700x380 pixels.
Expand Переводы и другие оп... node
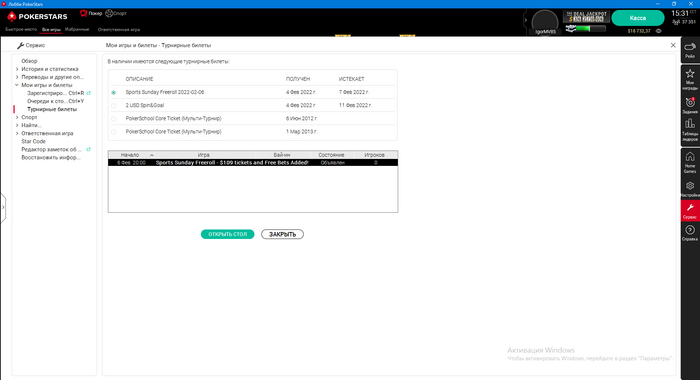[17, 77]
